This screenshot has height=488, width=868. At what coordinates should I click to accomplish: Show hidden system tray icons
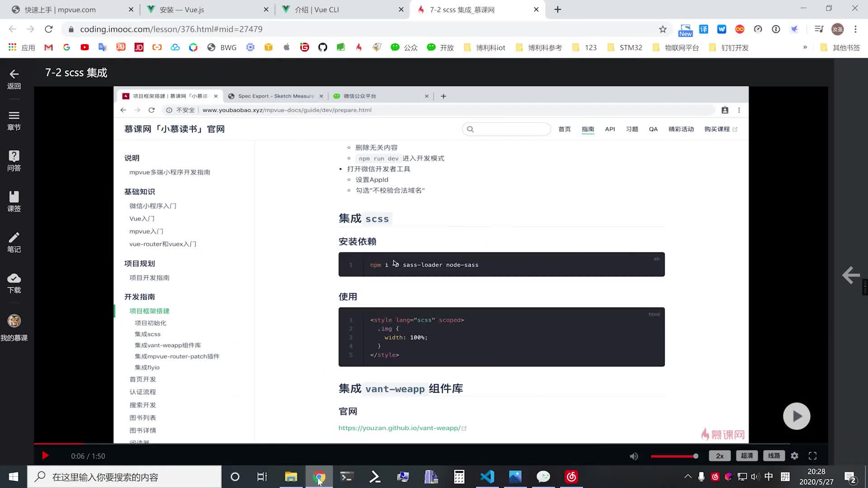[x=688, y=476]
